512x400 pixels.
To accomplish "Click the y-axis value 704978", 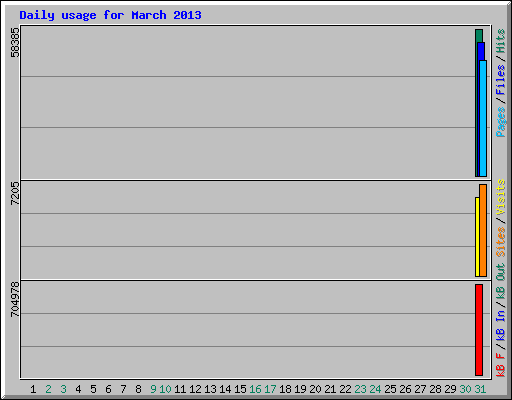I will tap(15, 299).
